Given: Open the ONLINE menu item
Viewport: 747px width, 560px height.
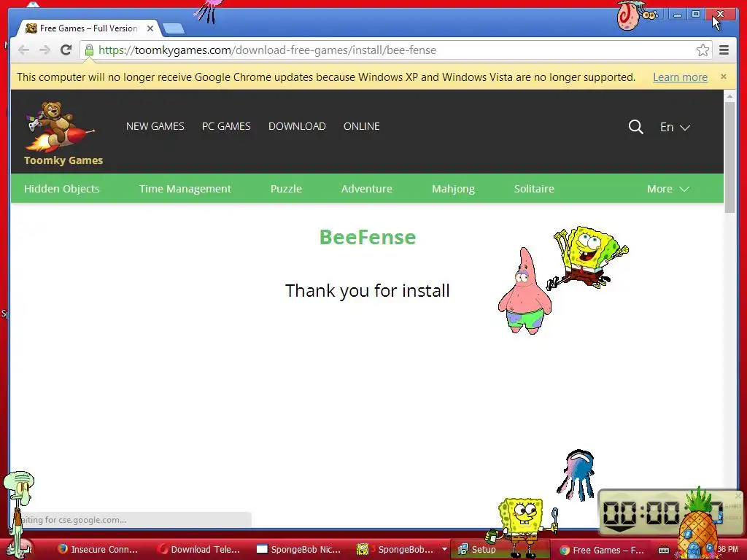Looking at the screenshot, I should point(362,126).
